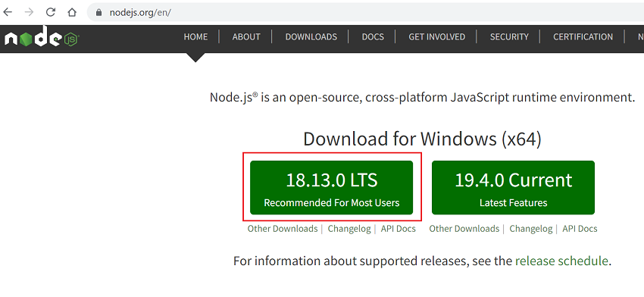Follow the release schedule link

[x=561, y=261]
